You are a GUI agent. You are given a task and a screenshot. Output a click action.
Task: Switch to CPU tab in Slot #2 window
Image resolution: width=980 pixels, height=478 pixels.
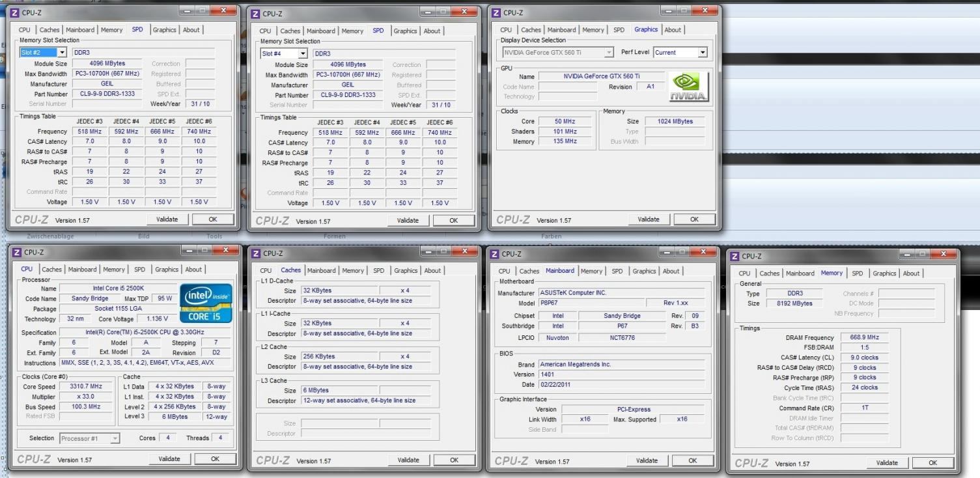(x=24, y=29)
